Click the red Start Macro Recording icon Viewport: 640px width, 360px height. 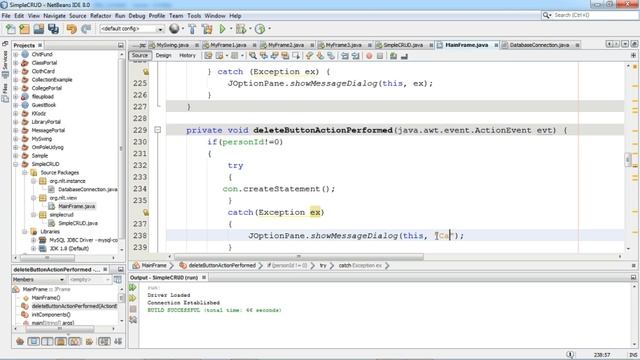pos(369,56)
